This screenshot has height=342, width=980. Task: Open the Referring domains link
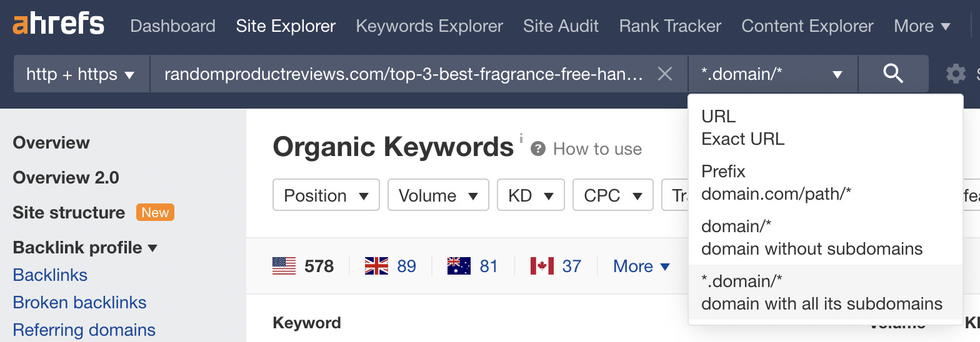(84, 330)
